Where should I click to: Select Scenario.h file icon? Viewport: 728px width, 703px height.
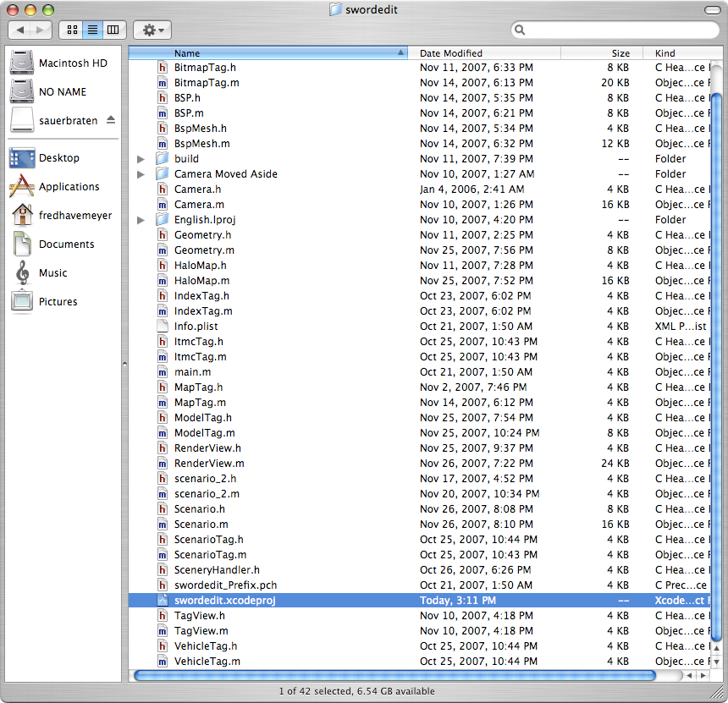click(x=162, y=509)
